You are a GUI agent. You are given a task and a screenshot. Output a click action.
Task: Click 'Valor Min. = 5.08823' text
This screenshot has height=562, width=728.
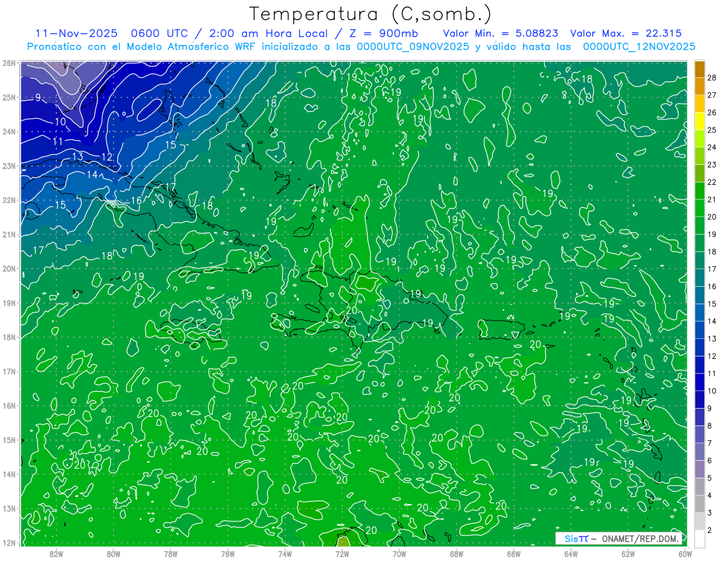500,34
